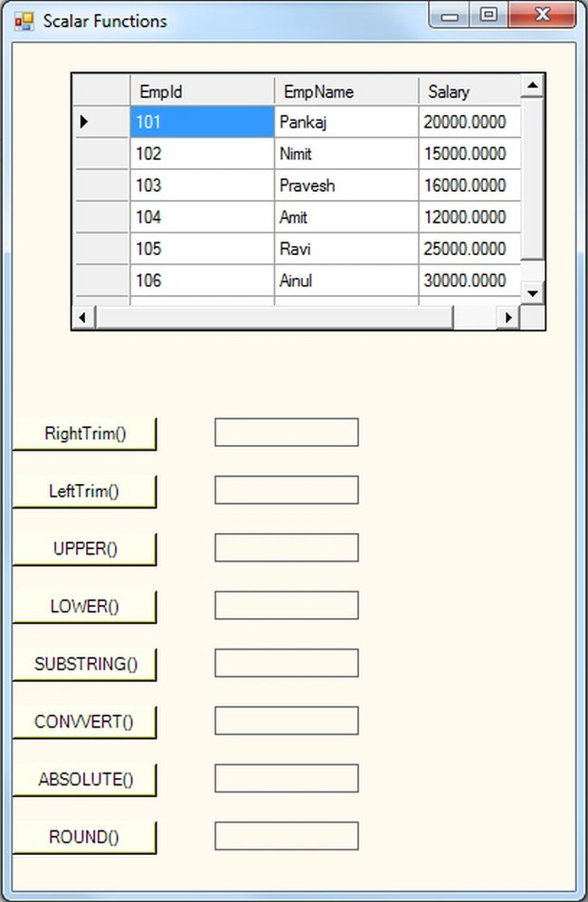Select the Pankaj name cell
The image size is (588, 902).
pyautogui.click(x=346, y=122)
